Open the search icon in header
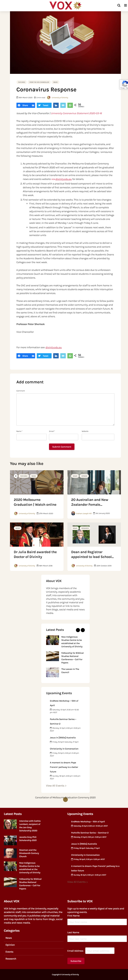 (119, 5)
